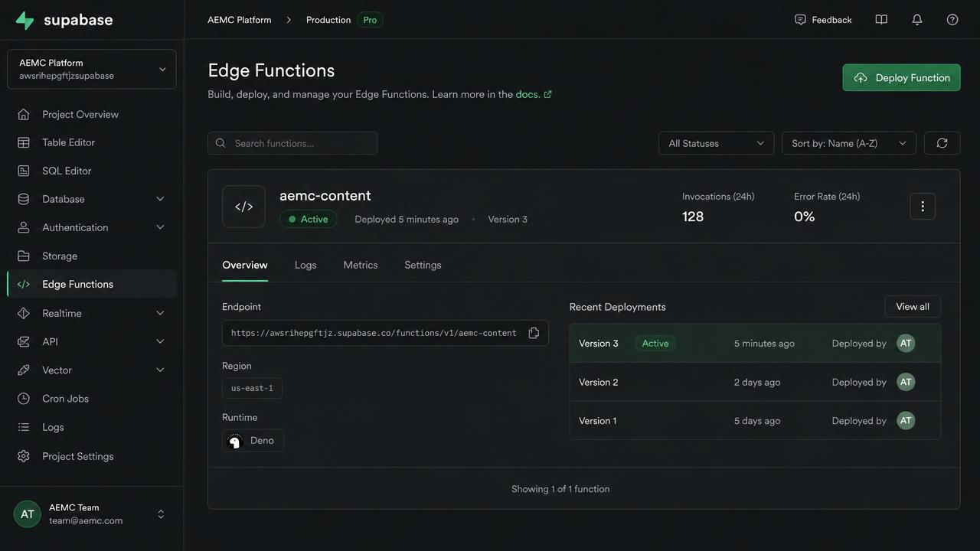Image resolution: width=980 pixels, height=551 pixels.
Task: Click the Active status badge under aemc-content
Action: [x=308, y=219]
